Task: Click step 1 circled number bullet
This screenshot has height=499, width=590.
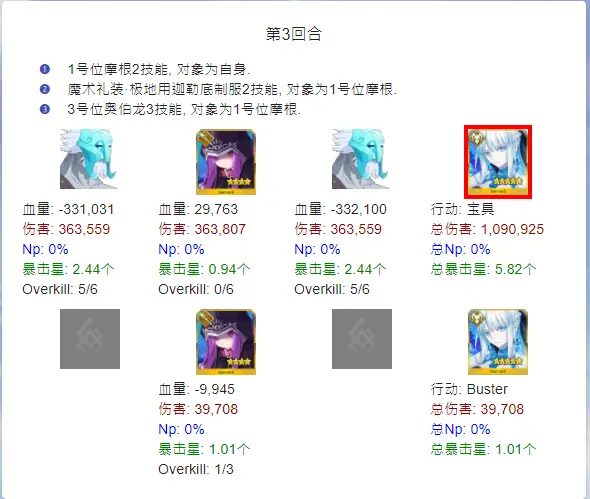Action: [x=44, y=69]
